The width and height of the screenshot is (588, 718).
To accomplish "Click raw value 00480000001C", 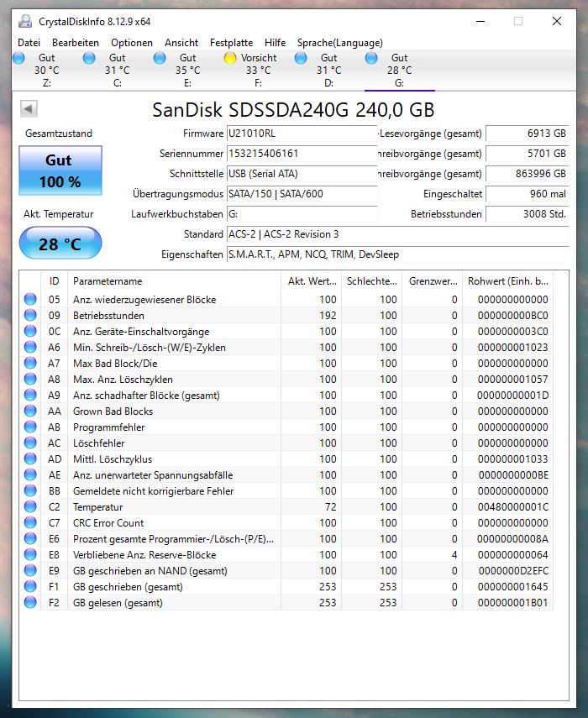I will coord(513,507).
